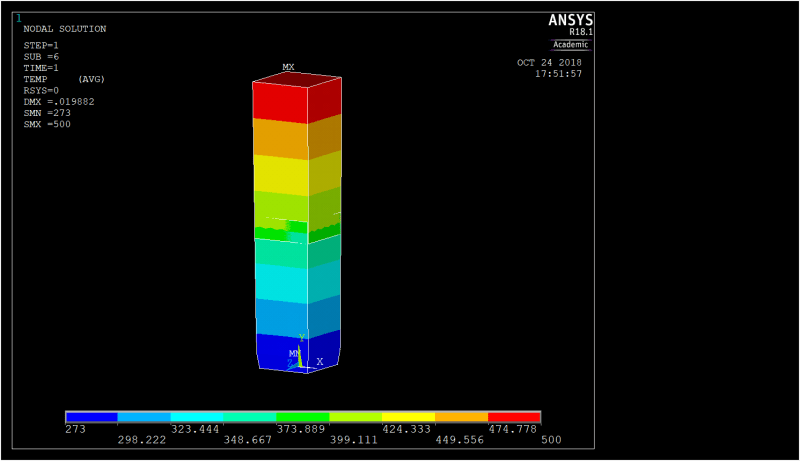
Task: Click the X axis label
Action: 320,361
